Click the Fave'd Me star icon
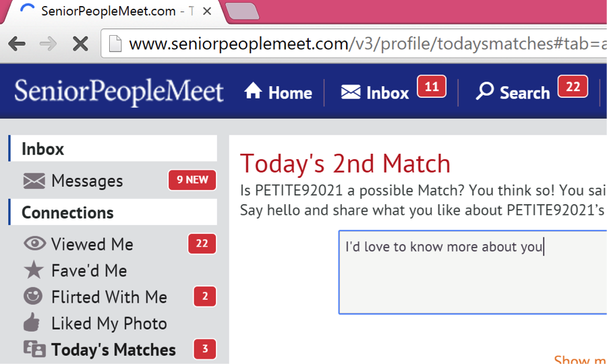Screen dimensions: 607x364 (x=34, y=270)
